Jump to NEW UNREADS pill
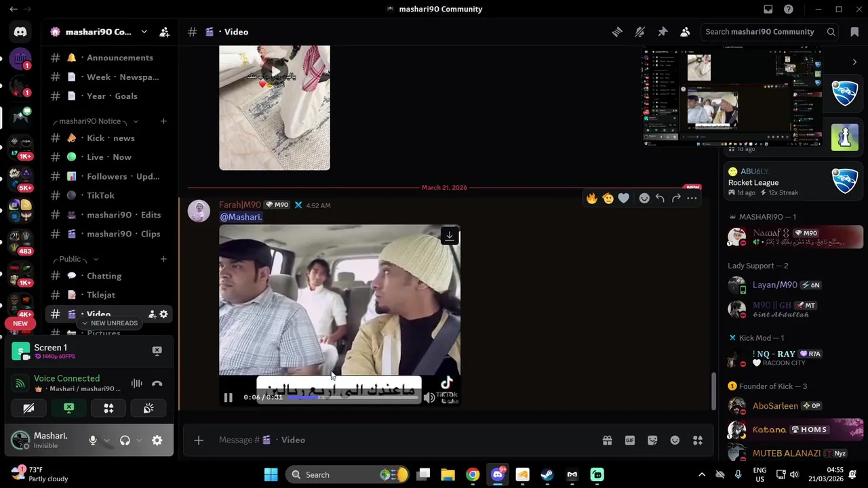 pyautogui.click(x=108, y=323)
